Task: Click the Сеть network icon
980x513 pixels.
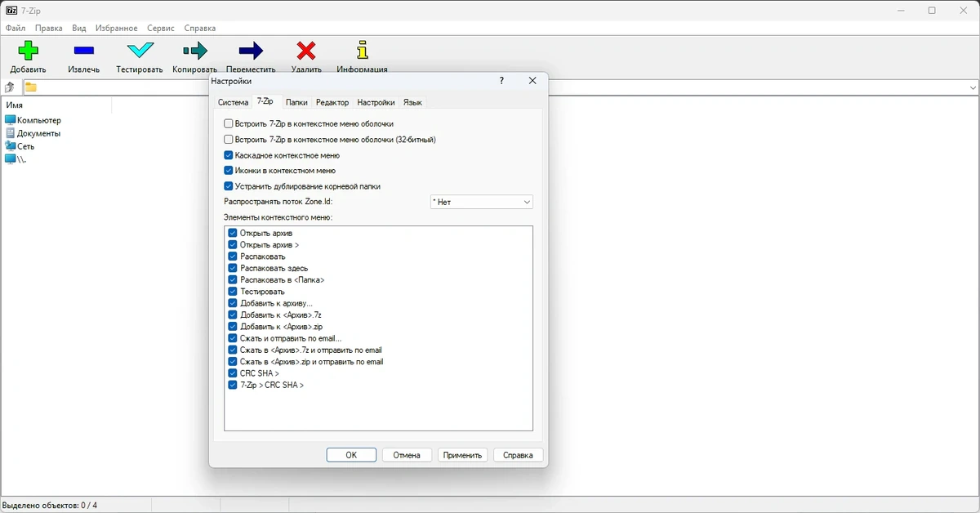Action: tap(10, 146)
